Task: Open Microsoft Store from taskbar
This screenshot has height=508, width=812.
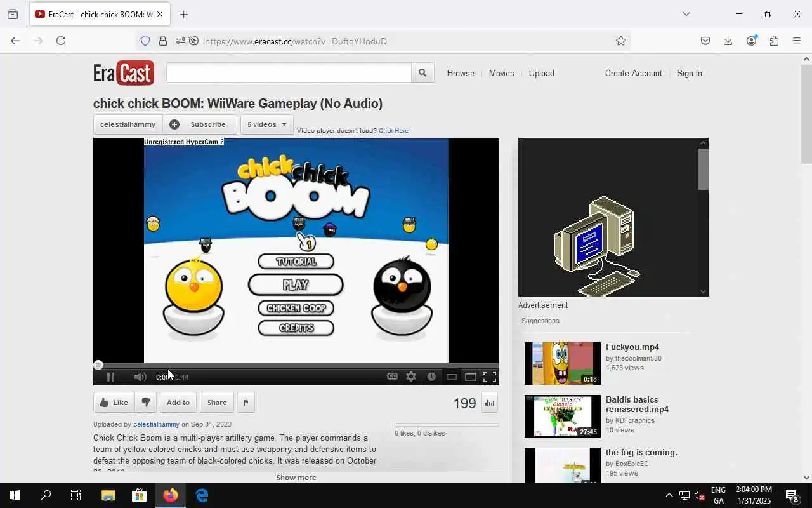Action: [x=139, y=495]
